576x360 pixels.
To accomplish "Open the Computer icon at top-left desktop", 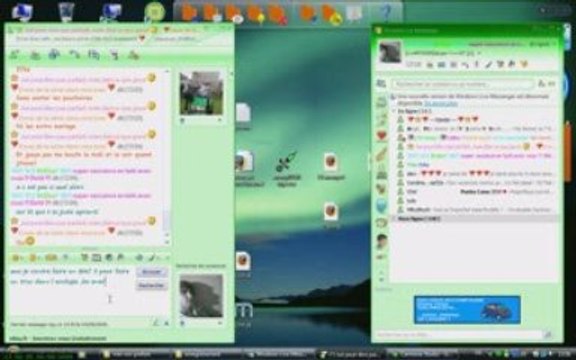I will pos(22,11).
